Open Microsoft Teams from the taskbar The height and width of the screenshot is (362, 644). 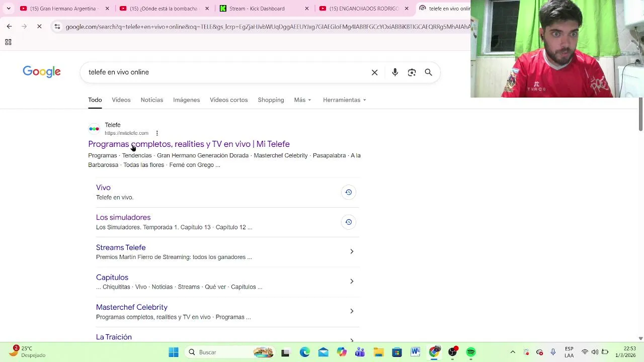pos(360,352)
